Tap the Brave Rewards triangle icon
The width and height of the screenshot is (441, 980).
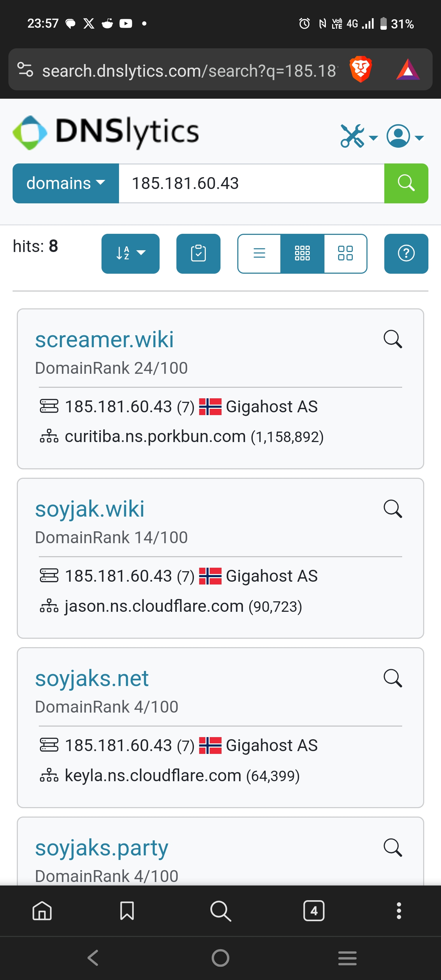click(x=408, y=70)
